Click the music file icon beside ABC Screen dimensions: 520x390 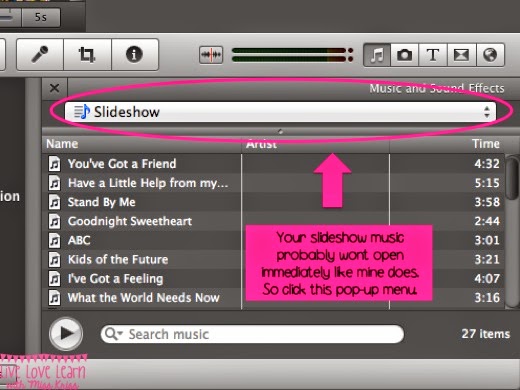55,240
